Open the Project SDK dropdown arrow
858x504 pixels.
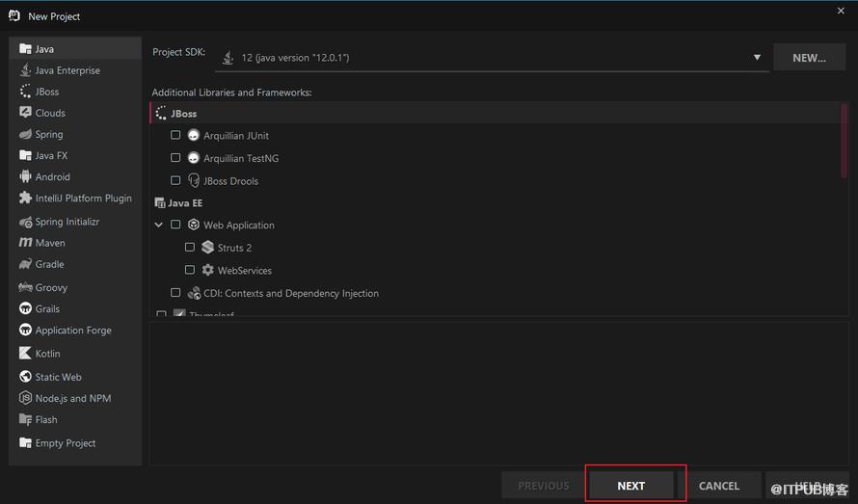pyautogui.click(x=757, y=57)
